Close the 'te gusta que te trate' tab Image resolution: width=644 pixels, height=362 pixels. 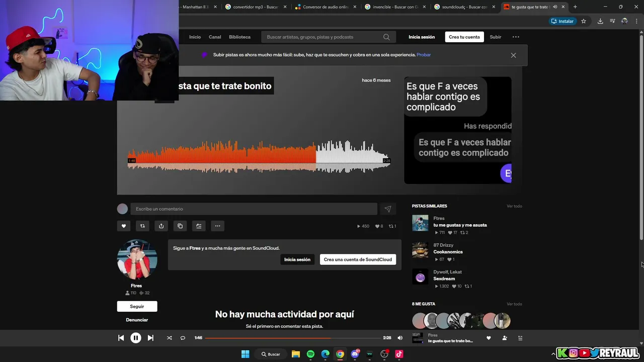pyautogui.click(x=563, y=7)
